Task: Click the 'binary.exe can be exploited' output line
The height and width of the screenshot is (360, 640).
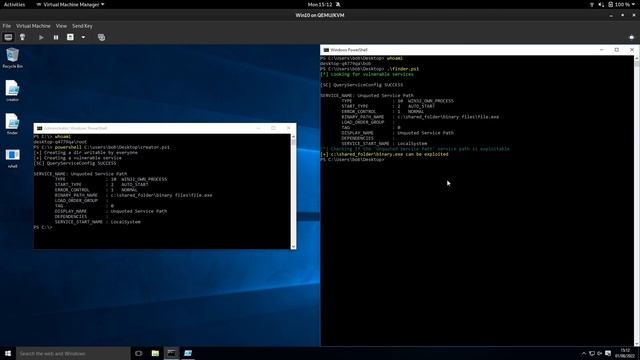Action: pyautogui.click(x=384, y=154)
